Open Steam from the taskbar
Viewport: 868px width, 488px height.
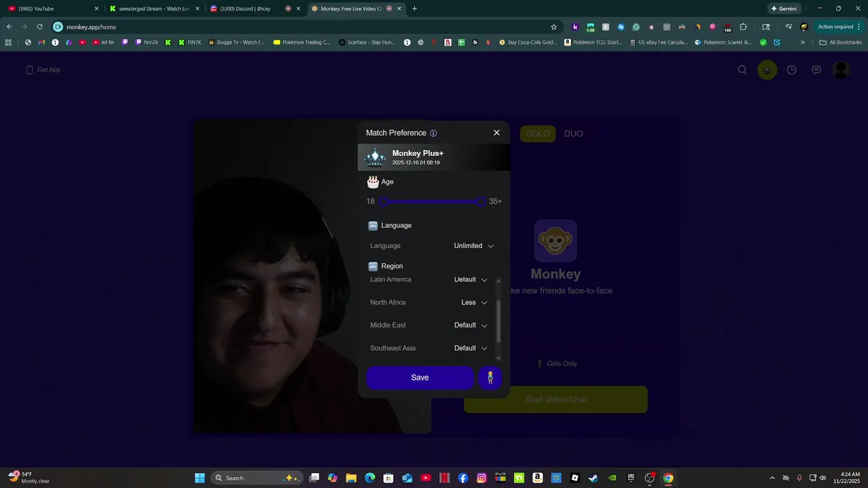tap(593, 478)
